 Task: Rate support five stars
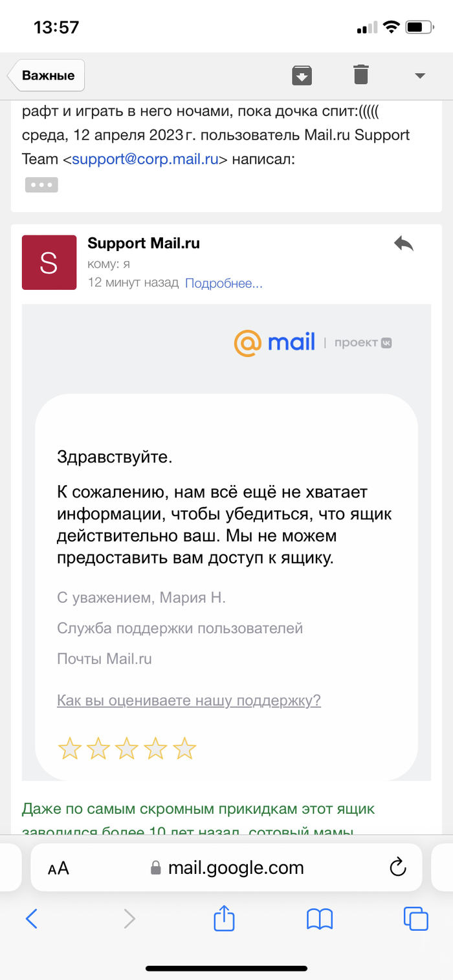tap(184, 749)
